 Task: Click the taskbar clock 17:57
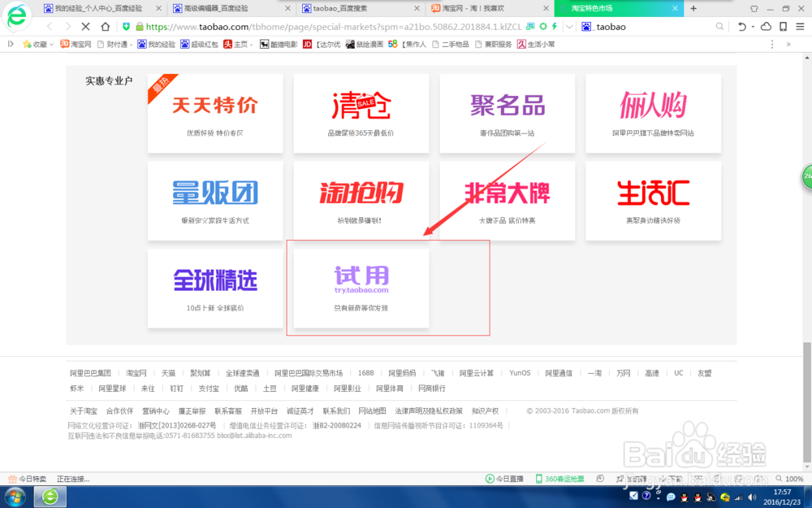point(782,492)
